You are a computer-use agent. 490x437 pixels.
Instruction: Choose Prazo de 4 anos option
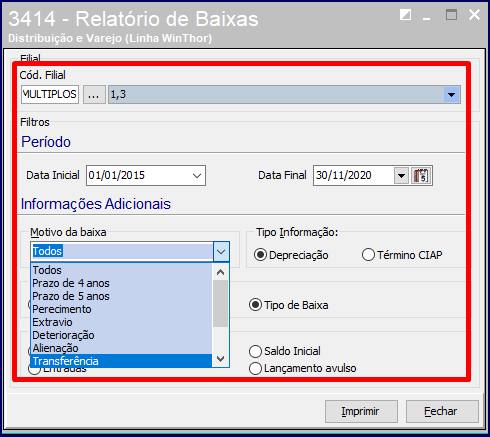[121, 283]
